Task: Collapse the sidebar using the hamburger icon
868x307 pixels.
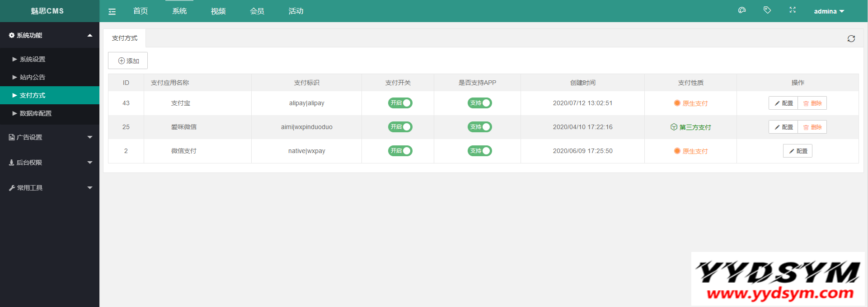Action: tap(112, 12)
